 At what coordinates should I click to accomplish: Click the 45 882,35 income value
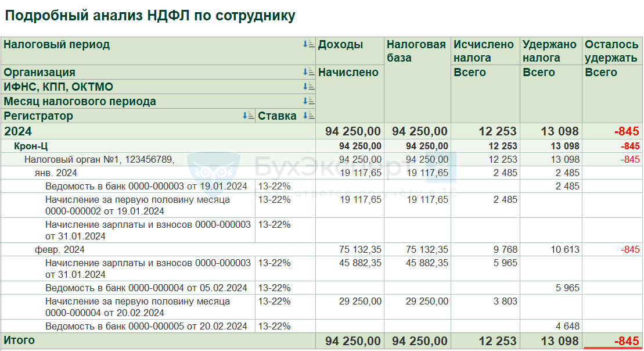click(x=360, y=263)
